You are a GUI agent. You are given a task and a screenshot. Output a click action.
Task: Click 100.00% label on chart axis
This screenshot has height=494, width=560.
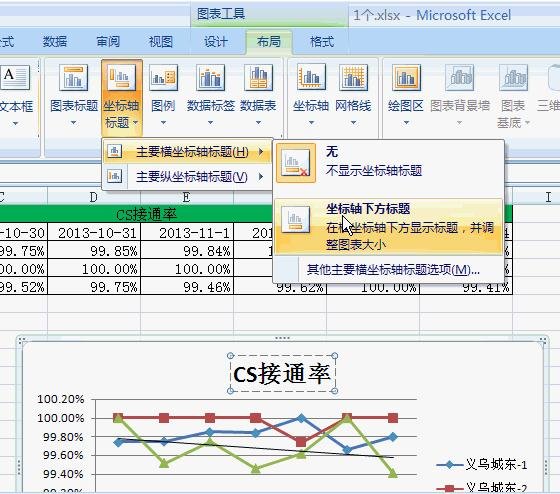coord(61,418)
